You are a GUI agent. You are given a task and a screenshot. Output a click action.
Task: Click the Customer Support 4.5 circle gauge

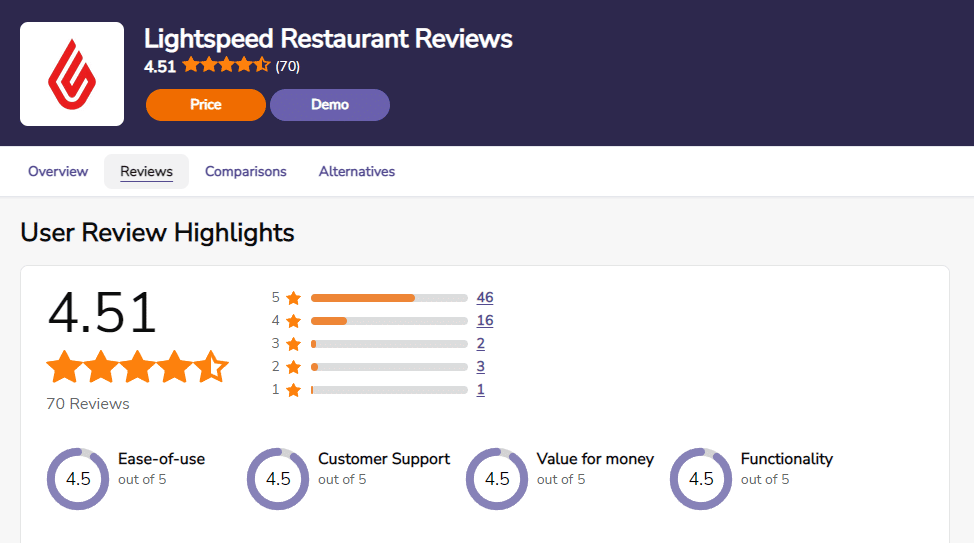pos(278,479)
